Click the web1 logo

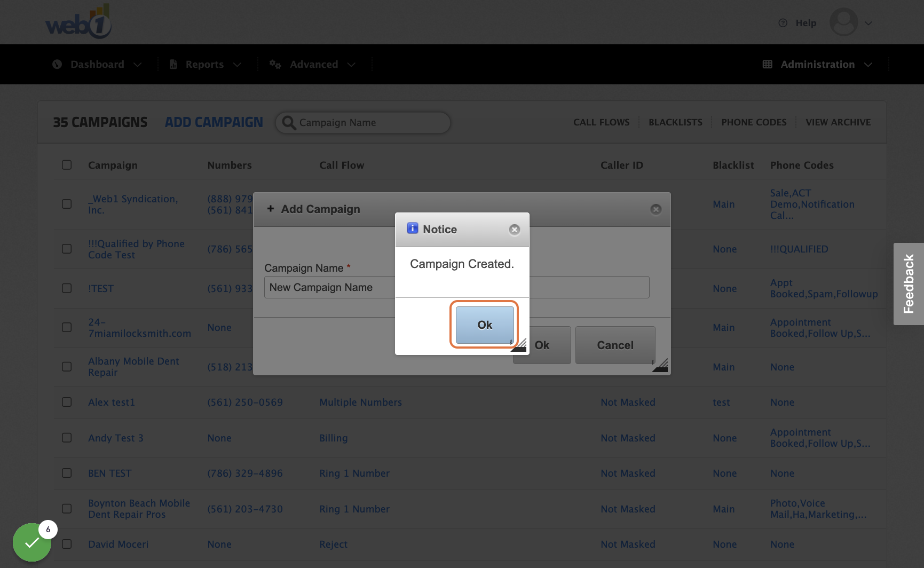pos(78,21)
